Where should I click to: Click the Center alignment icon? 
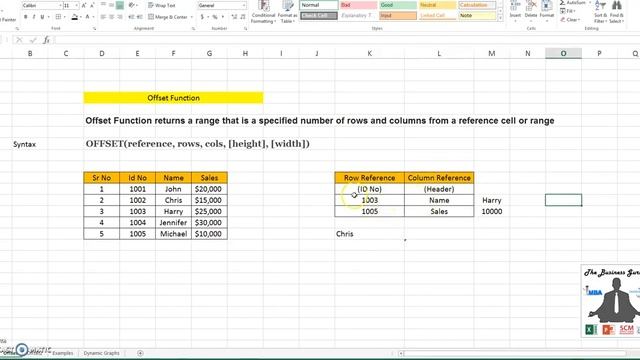[111, 17]
